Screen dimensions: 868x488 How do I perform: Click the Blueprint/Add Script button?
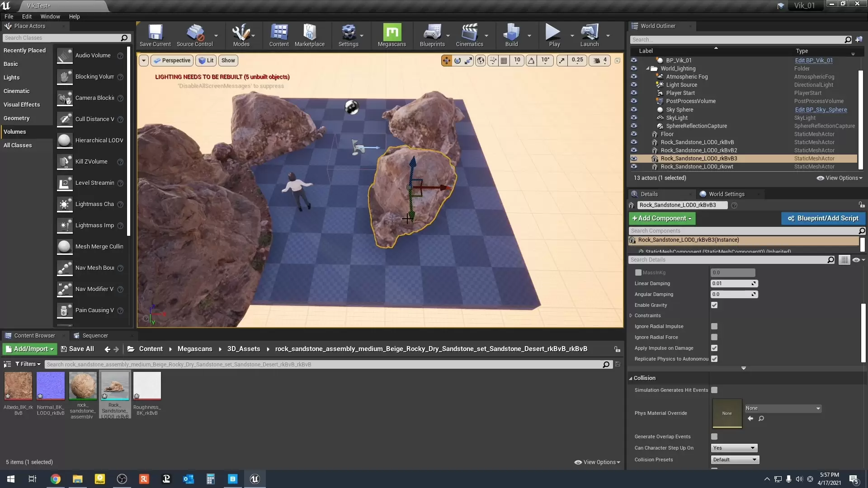click(823, 218)
